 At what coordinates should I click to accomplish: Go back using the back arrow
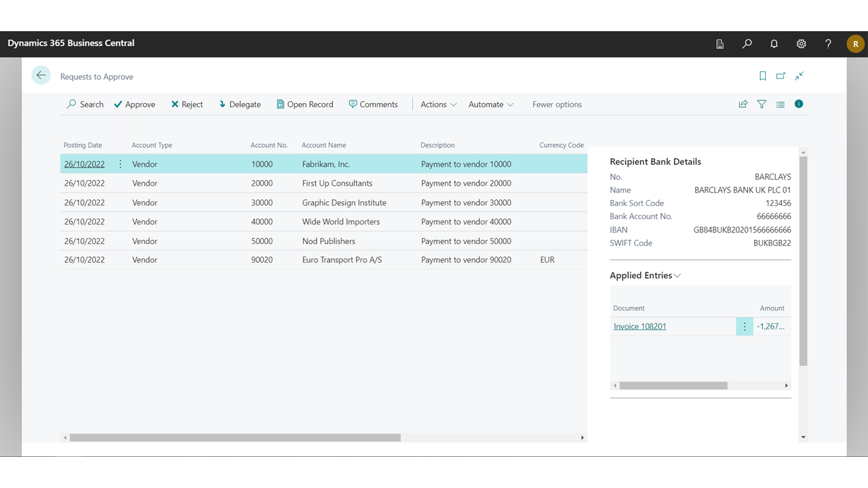click(x=41, y=75)
